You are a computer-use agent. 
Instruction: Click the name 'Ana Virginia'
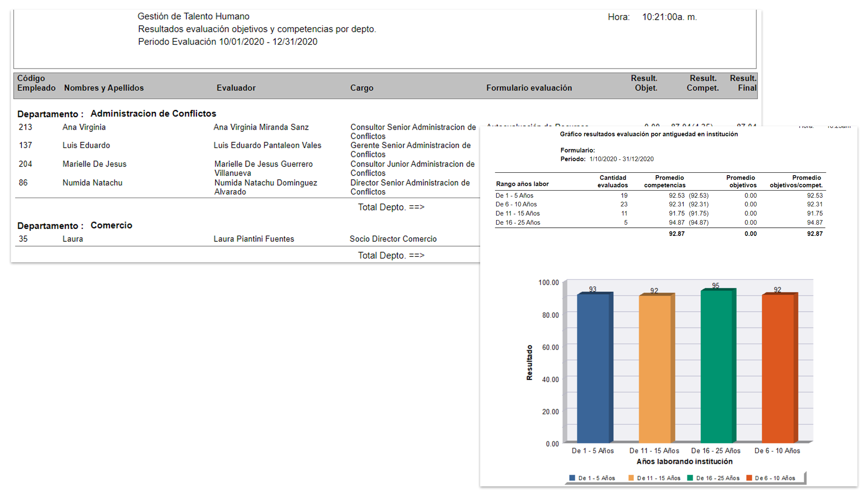coord(84,127)
